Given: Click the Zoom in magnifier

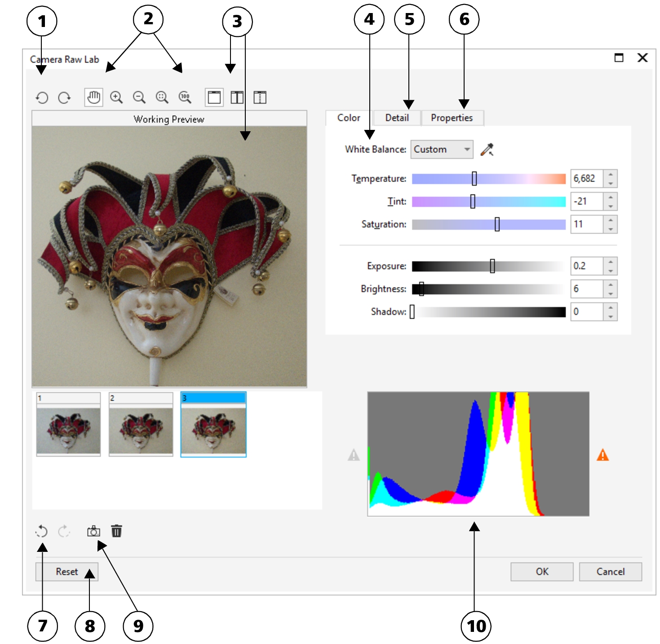Looking at the screenshot, I should click(116, 98).
